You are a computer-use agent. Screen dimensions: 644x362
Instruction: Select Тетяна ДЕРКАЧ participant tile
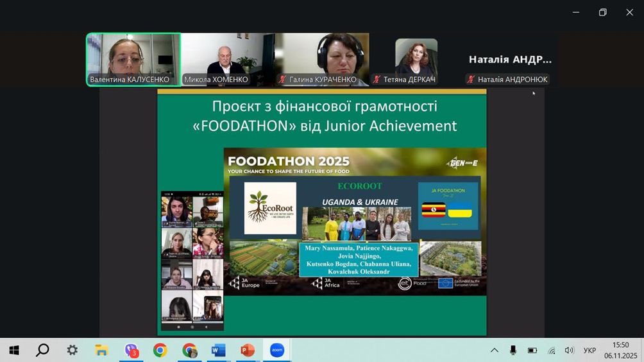pos(416,60)
